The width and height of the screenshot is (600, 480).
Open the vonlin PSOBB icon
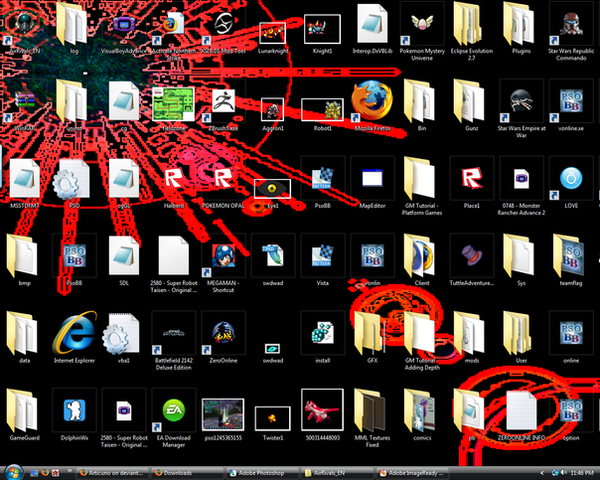pyautogui.click(x=372, y=256)
